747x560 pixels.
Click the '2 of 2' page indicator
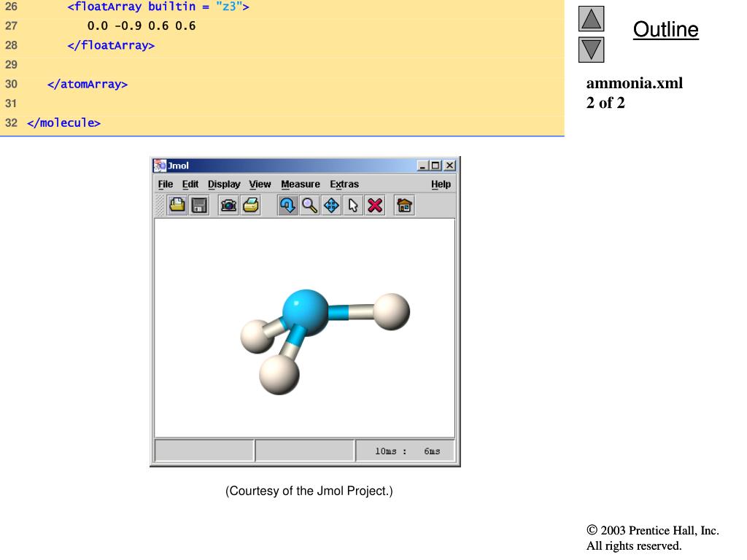point(605,103)
